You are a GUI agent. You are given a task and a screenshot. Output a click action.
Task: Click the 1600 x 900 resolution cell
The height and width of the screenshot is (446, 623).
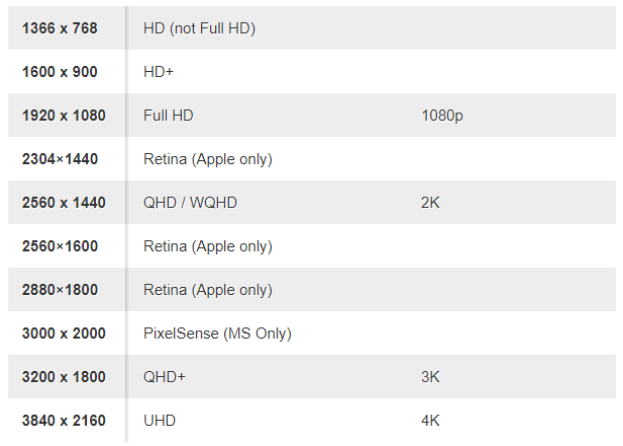click(60, 72)
